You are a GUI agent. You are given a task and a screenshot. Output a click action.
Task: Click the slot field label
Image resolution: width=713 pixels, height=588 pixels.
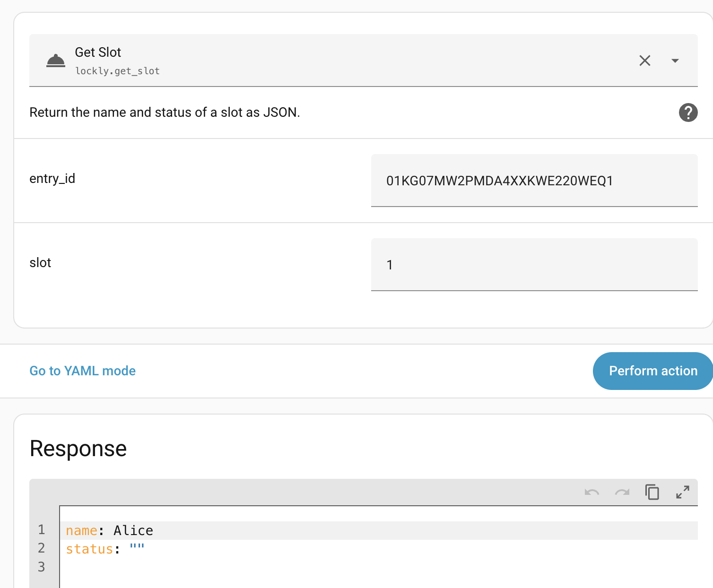point(40,263)
